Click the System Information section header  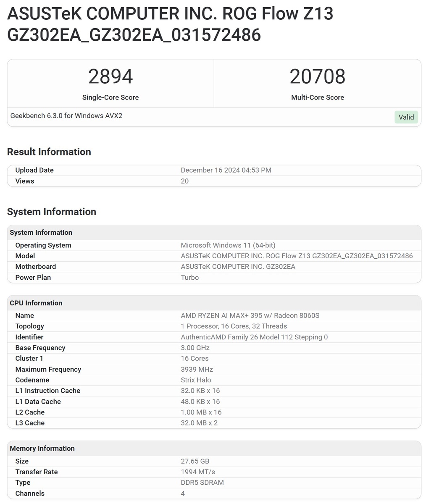[x=51, y=212]
